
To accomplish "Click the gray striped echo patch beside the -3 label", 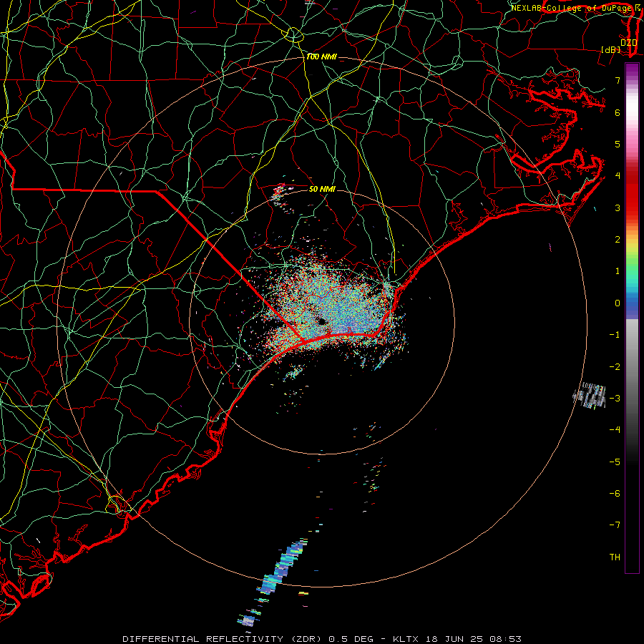I will coord(590,395).
